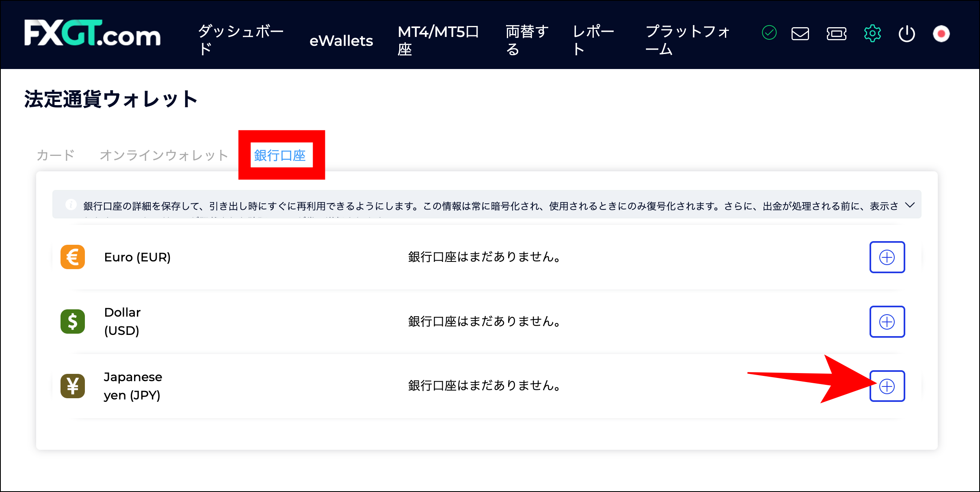Click the logout power icon
980x492 pixels.
coord(906,34)
